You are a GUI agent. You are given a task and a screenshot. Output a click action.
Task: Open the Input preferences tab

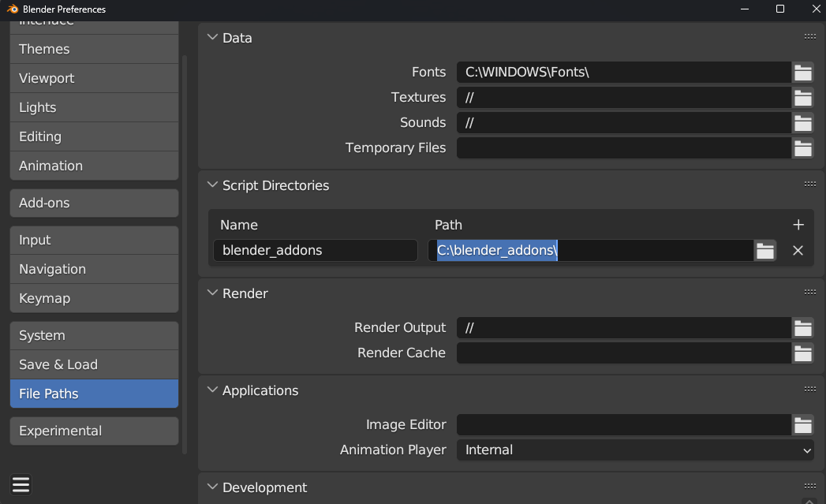pyautogui.click(x=95, y=240)
